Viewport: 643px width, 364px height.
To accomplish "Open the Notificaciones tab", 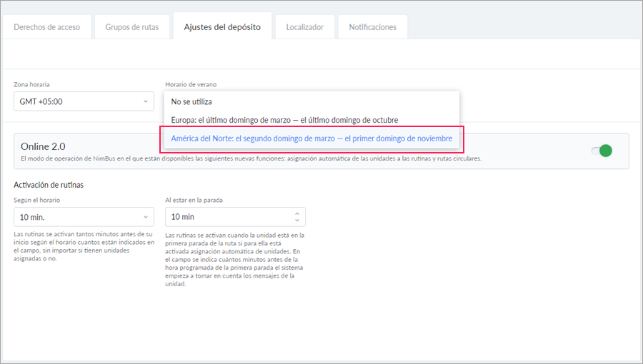I will click(372, 27).
